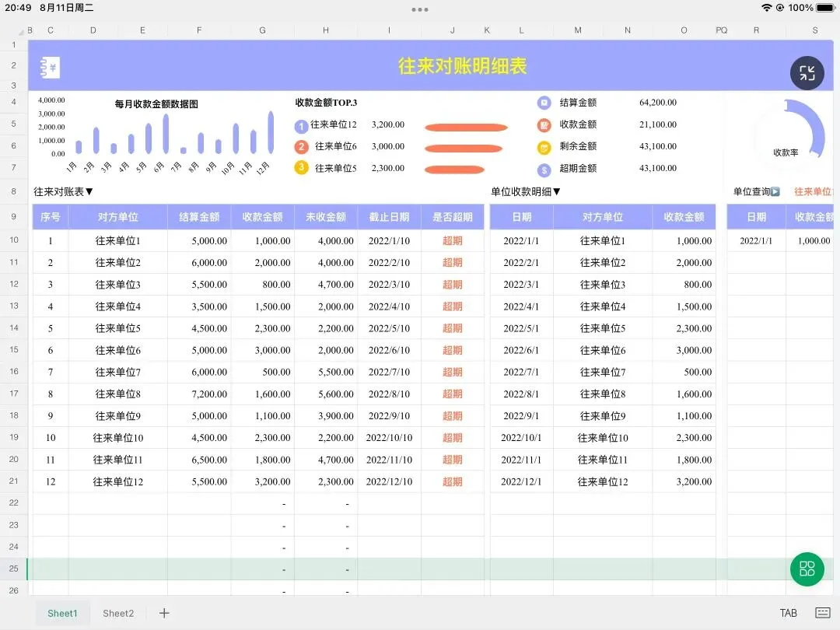Tap the TAB key button
This screenshot has height=630, width=840.
coord(788,613)
